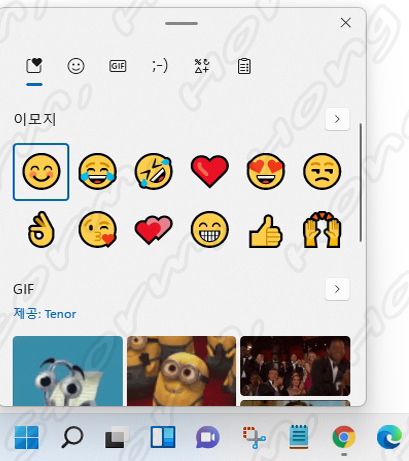409x461 pixels.
Task: Close the emoji panel
Action: [346, 23]
